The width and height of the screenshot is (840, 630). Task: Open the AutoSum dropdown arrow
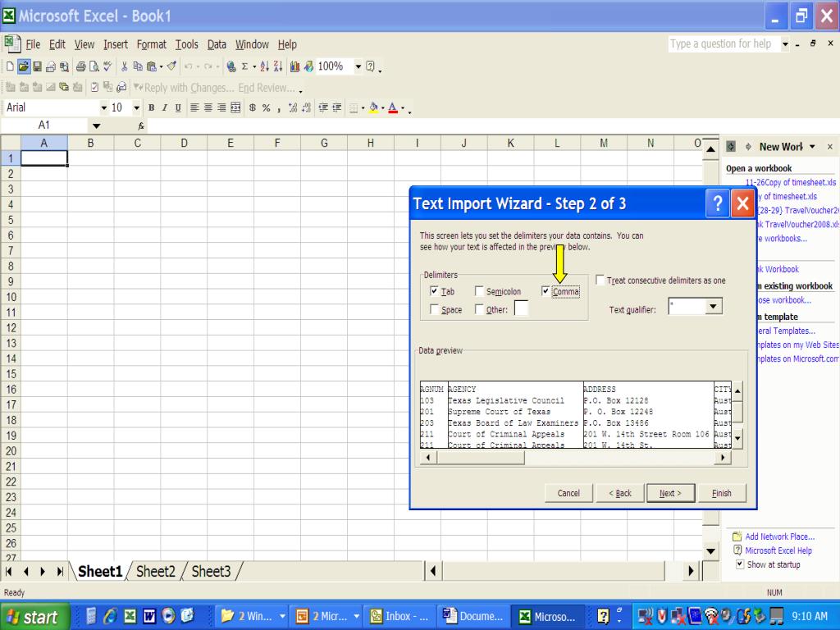(253, 66)
